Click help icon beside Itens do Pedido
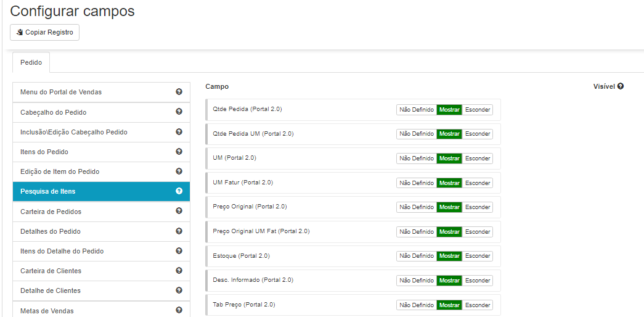 [x=179, y=152]
